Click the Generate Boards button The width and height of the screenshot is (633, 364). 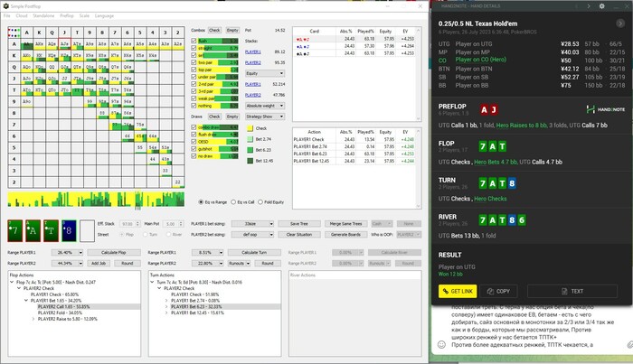[345, 234]
